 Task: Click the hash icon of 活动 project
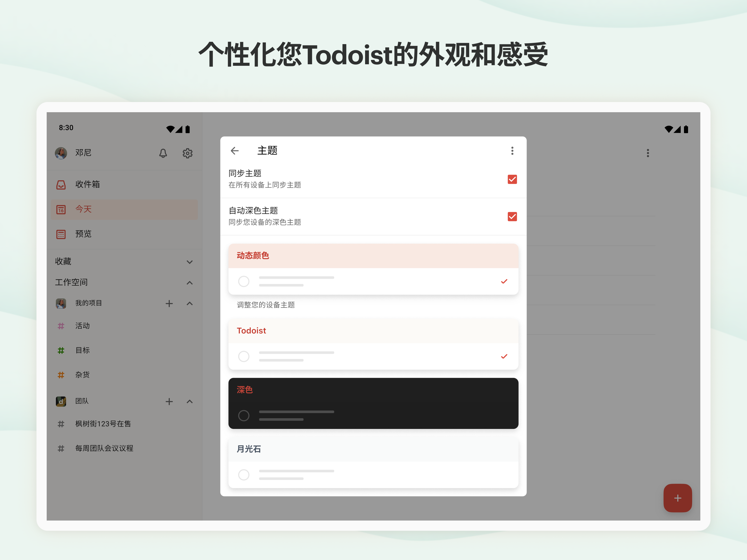[61, 326]
